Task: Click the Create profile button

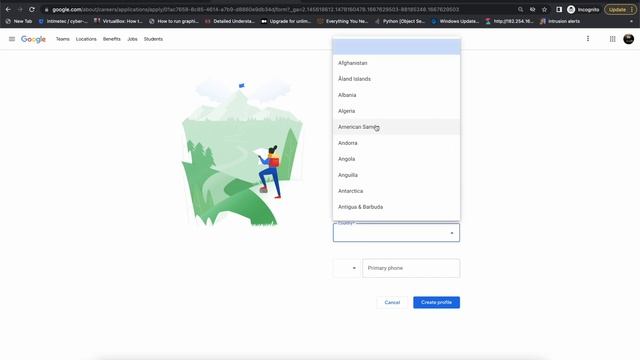Action: (x=436, y=302)
